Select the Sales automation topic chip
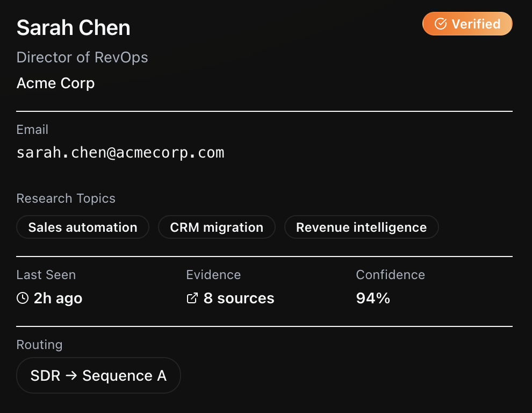Viewport: 532px width, 413px height. [x=83, y=227]
